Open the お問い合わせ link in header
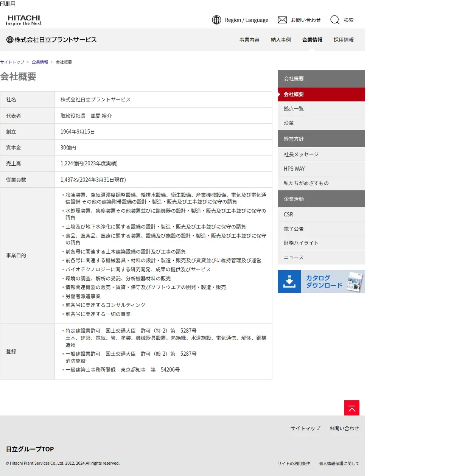The height and width of the screenshot is (476, 454). click(x=306, y=20)
